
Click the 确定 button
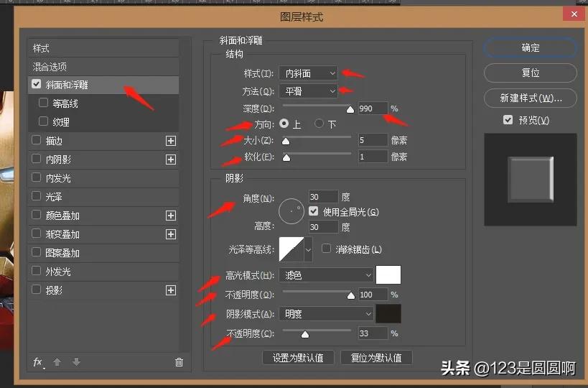coord(531,47)
